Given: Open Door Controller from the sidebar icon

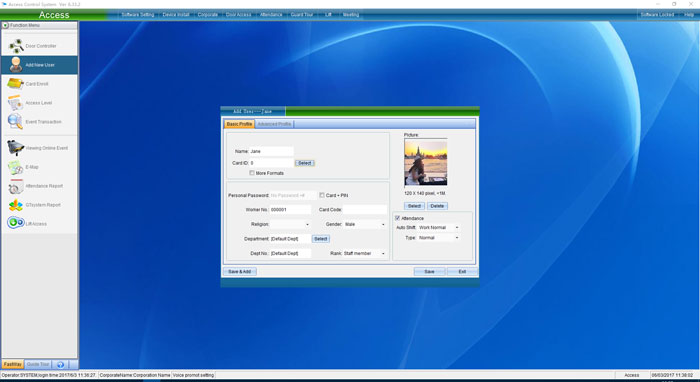Looking at the screenshot, I should point(17,46).
